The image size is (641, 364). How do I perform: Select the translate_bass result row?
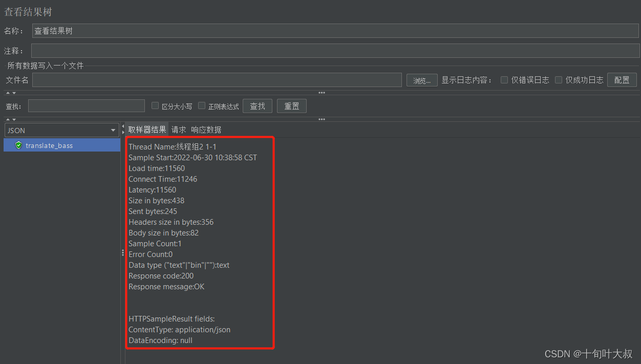62,145
